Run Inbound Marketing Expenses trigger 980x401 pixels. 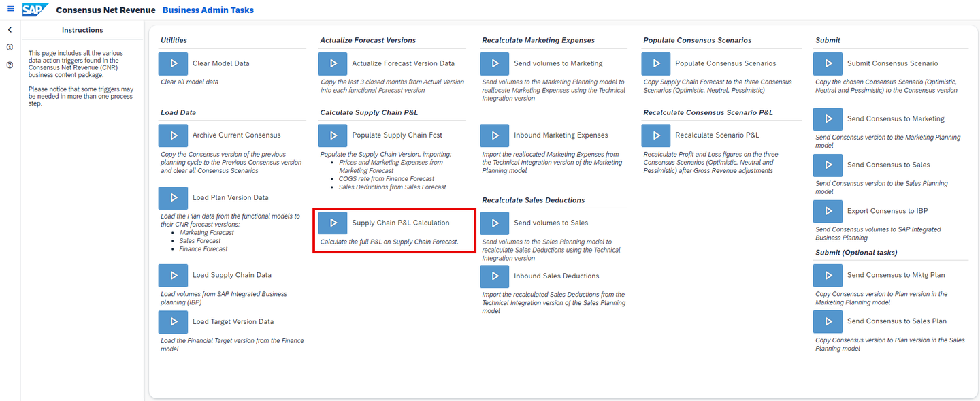(x=495, y=135)
